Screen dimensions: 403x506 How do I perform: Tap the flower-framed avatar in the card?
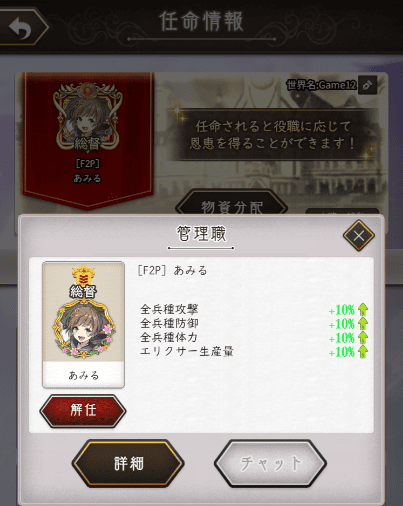[x=83, y=329]
